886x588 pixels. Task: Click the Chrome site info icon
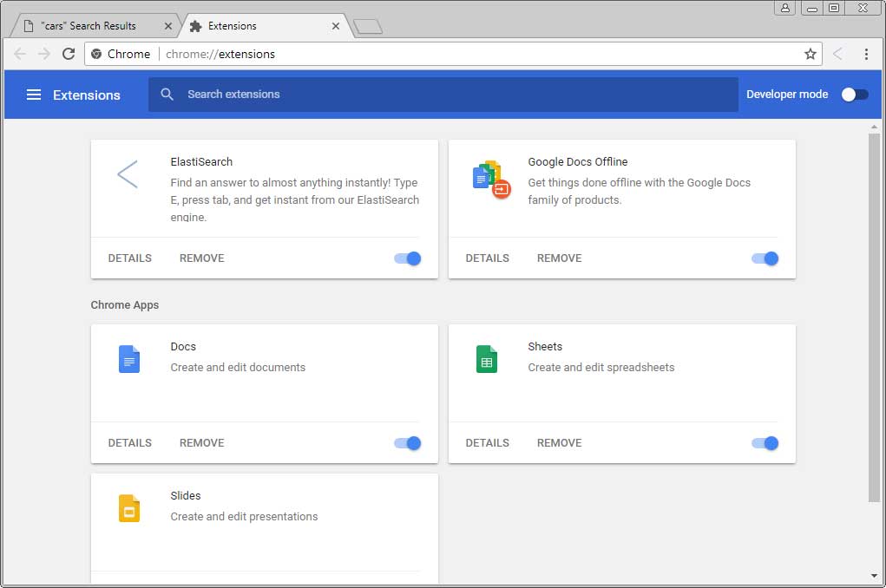(96, 54)
